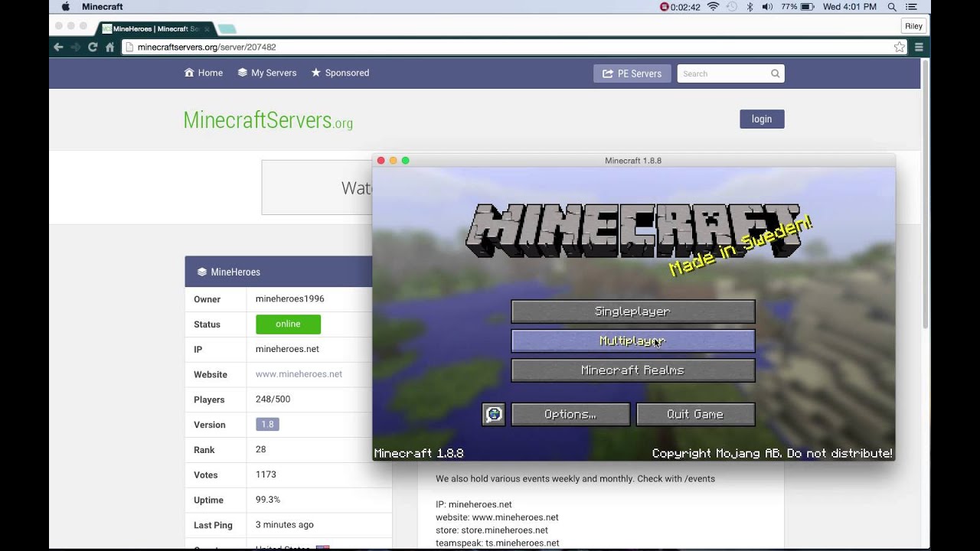The image size is (980, 551).
Task: Click the browser page vertical scrollbar
Action: [x=925, y=194]
